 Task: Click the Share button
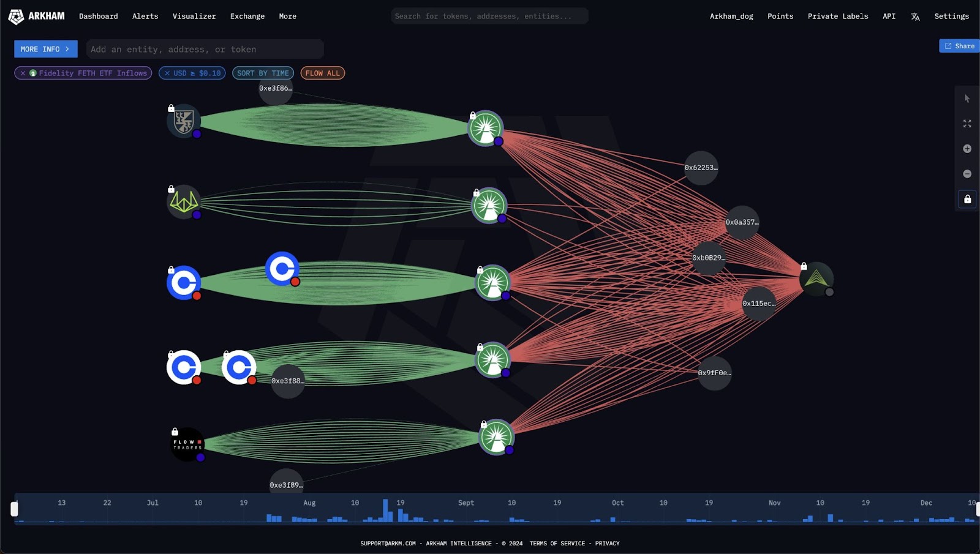(959, 46)
